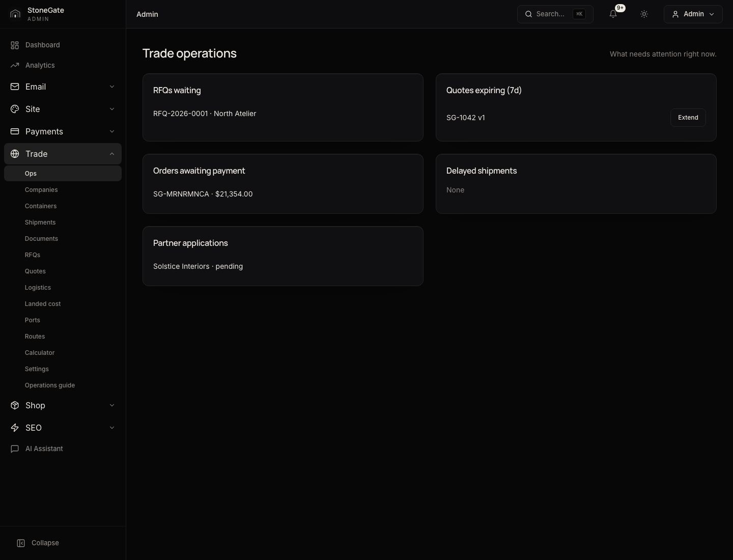Select Ops in the Trade menu
The image size is (733, 560).
pyautogui.click(x=63, y=174)
